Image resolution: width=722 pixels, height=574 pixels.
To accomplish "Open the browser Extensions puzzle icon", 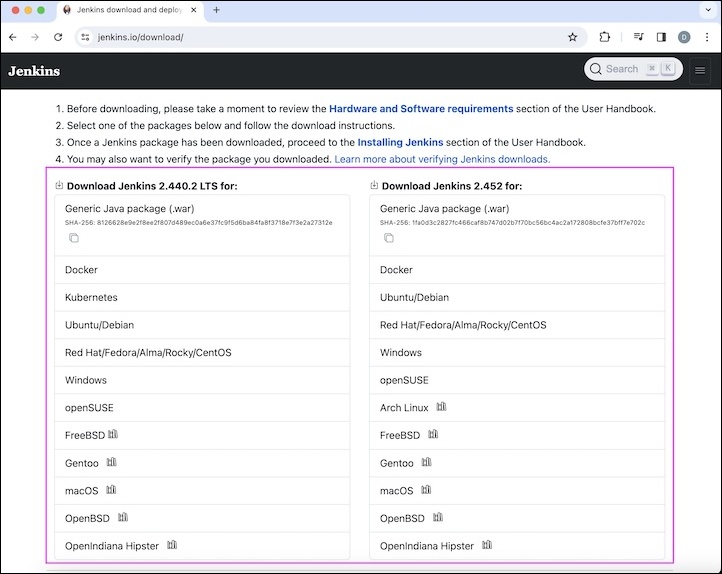I will point(605,37).
